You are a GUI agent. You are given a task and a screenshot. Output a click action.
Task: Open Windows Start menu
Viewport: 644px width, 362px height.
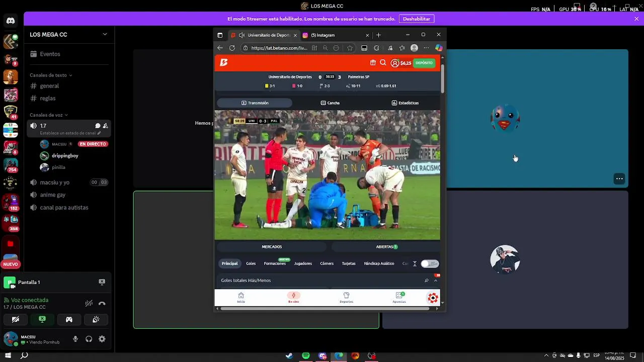click(8, 355)
